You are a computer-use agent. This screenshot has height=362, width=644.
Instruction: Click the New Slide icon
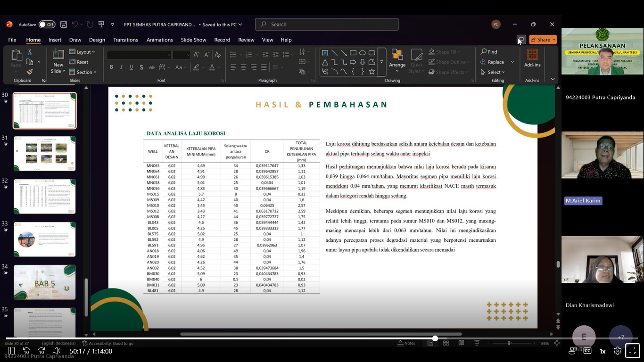[58, 58]
